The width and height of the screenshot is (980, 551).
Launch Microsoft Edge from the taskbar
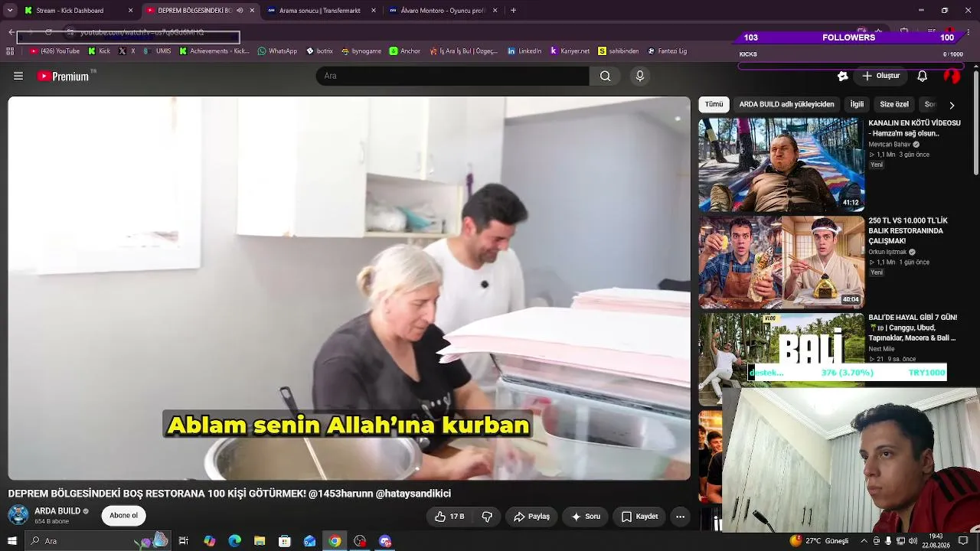point(235,541)
